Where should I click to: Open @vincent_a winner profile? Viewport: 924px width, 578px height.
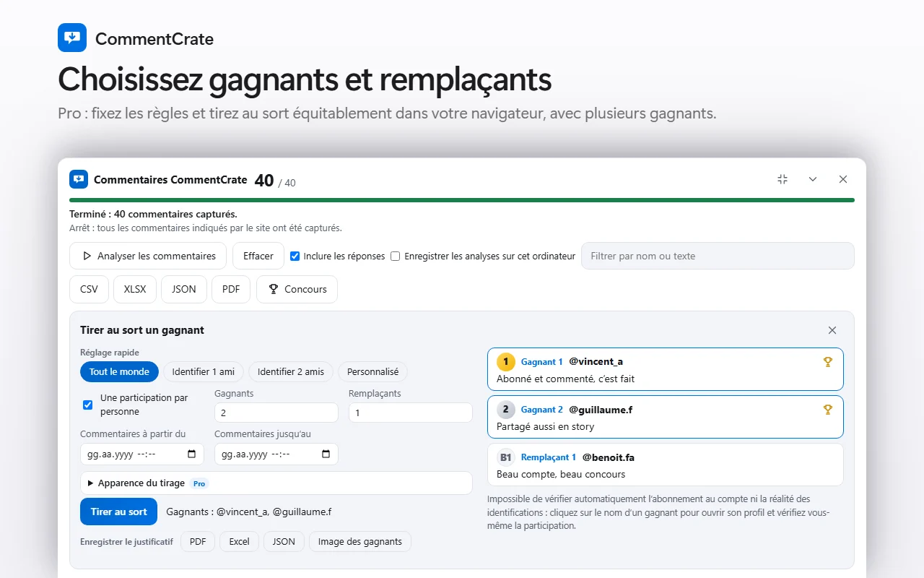coord(596,361)
